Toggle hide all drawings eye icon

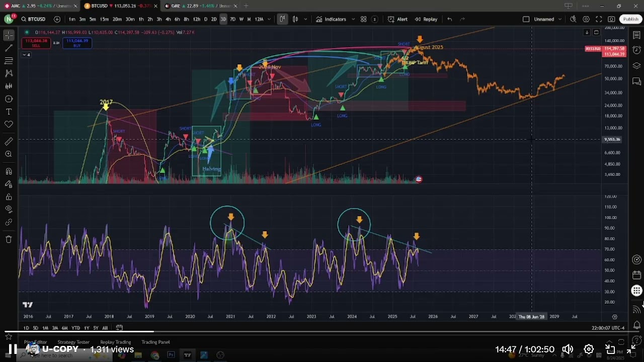click(9, 209)
